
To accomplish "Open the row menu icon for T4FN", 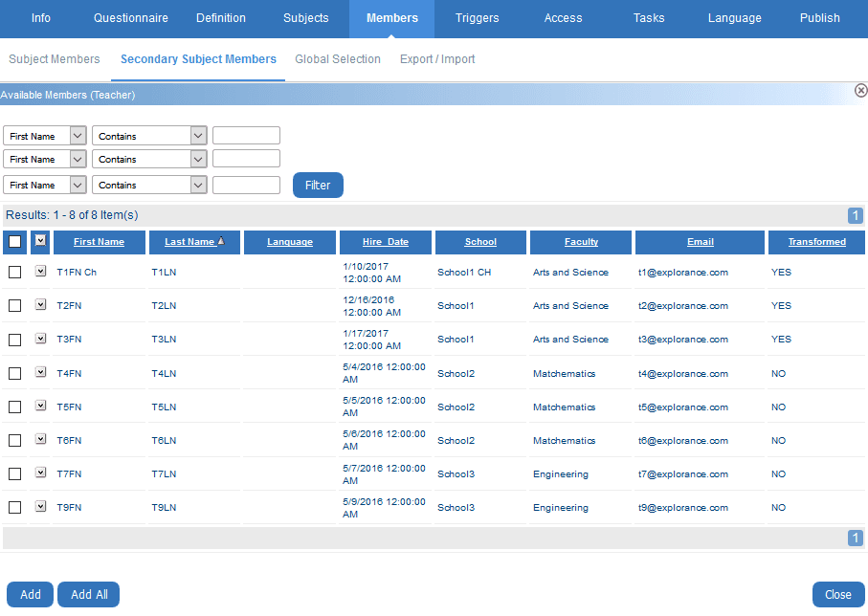I will pos(40,372).
